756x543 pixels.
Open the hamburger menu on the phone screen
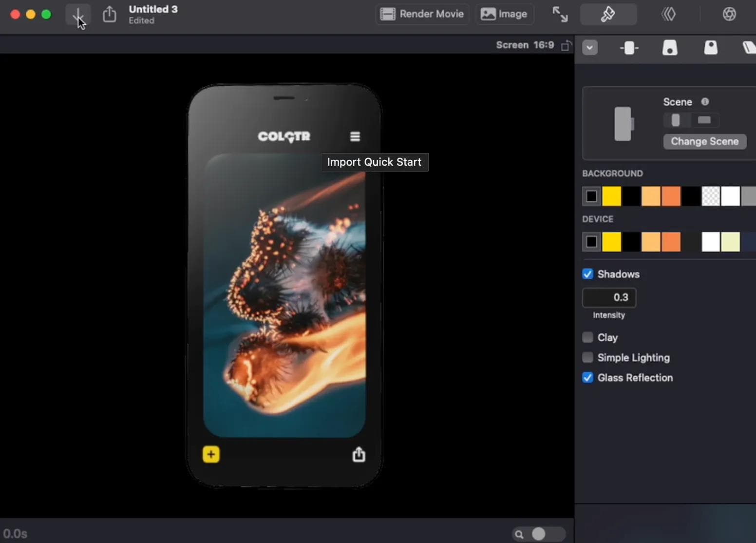click(355, 136)
